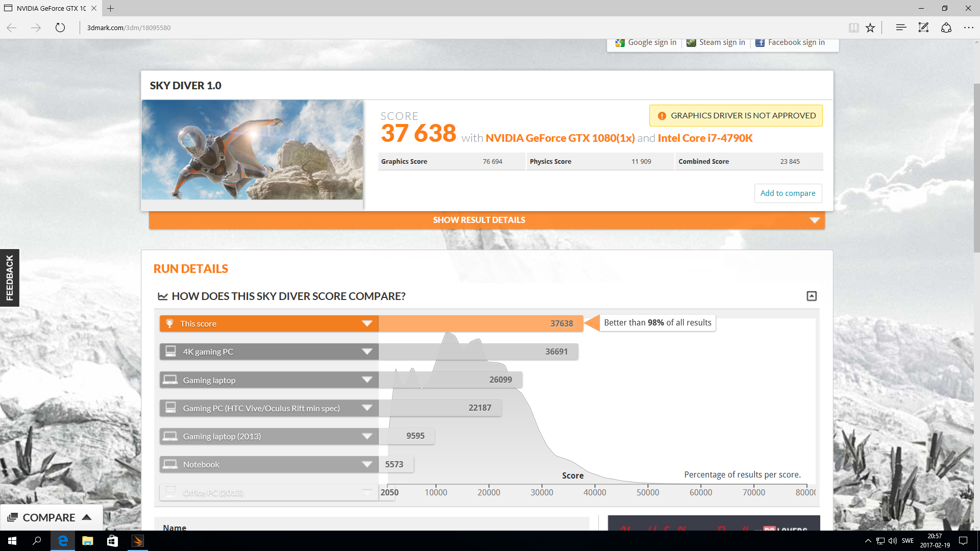The image size is (980, 551).
Task: Open Windows Start menu
Action: click(12, 541)
